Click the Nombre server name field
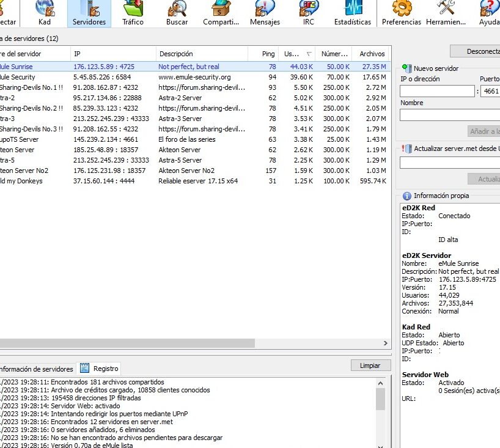500x448 pixels. click(449, 115)
